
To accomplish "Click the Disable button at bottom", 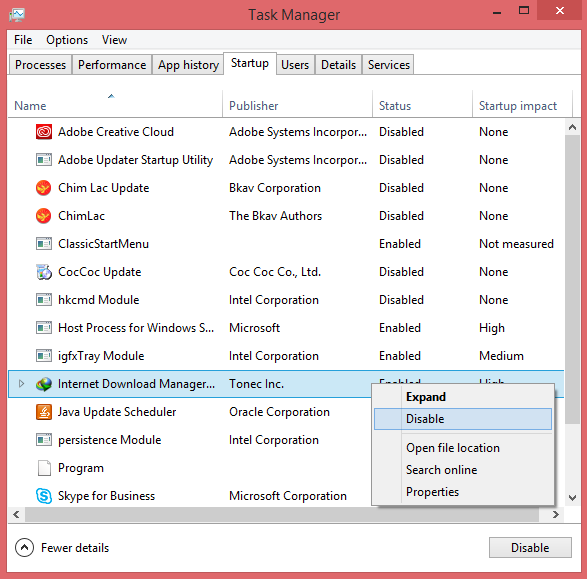I will click(530, 548).
